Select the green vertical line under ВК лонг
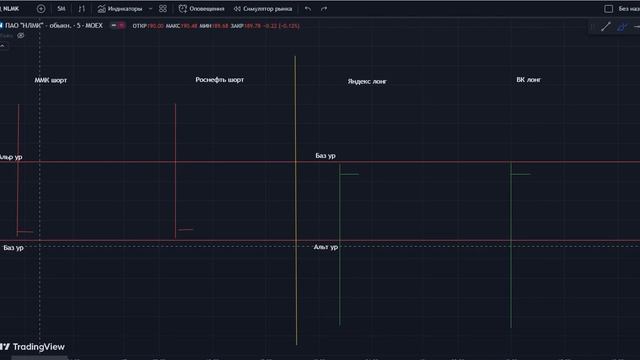This screenshot has height=360, width=640. coord(511,245)
